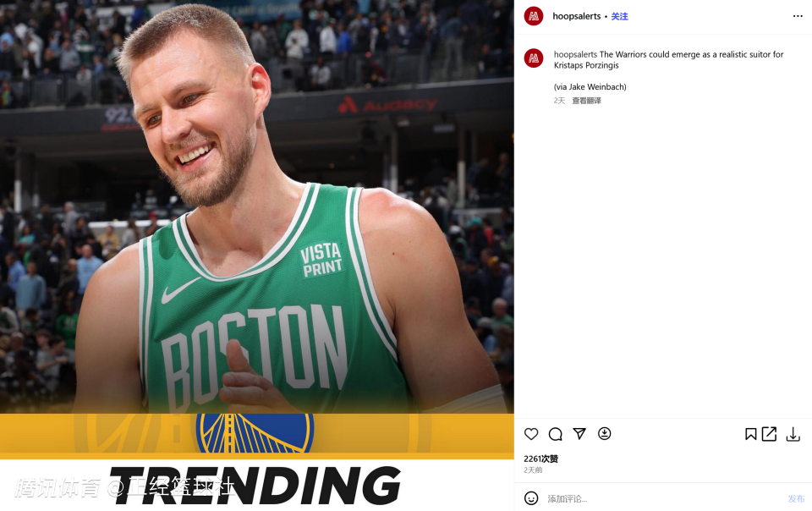Open hoopsalerts profile from header username
Viewport: 812px width, 511px height.
(x=576, y=16)
